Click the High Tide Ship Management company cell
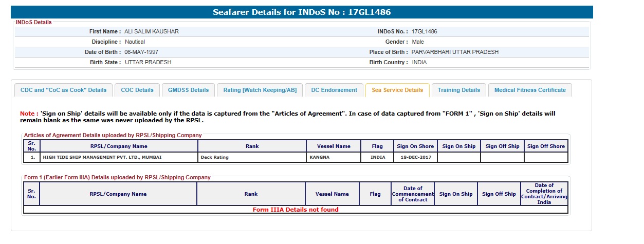The image size is (644, 244). pyautogui.click(x=105, y=158)
